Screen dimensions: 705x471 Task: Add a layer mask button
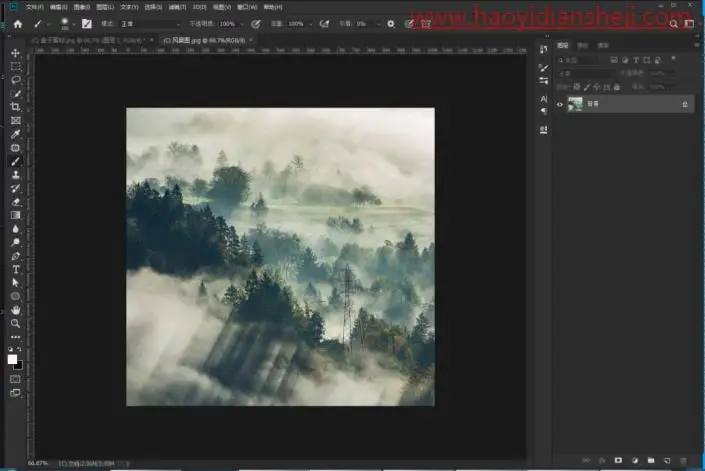coord(618,460)
